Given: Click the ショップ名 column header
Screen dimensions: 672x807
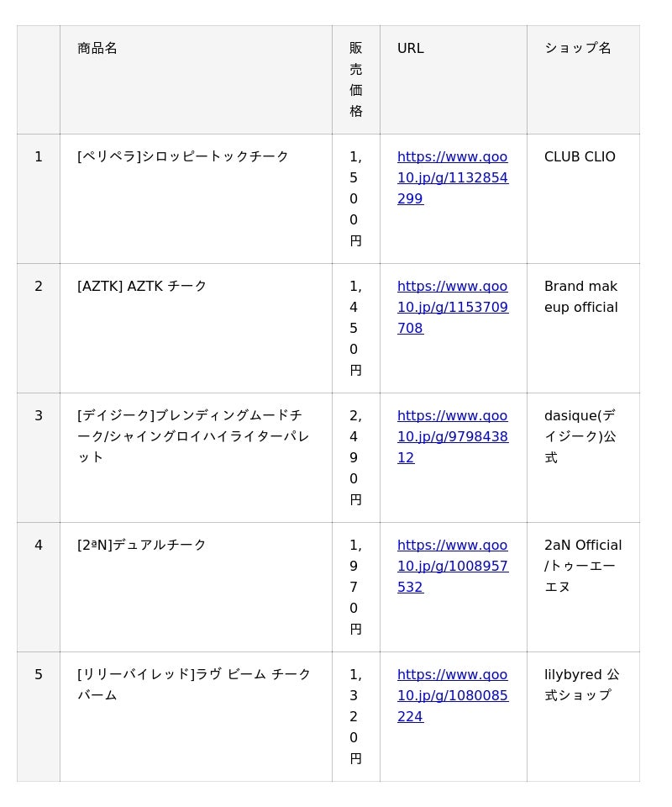Looking at the screenshot, I should click(578, 48).
